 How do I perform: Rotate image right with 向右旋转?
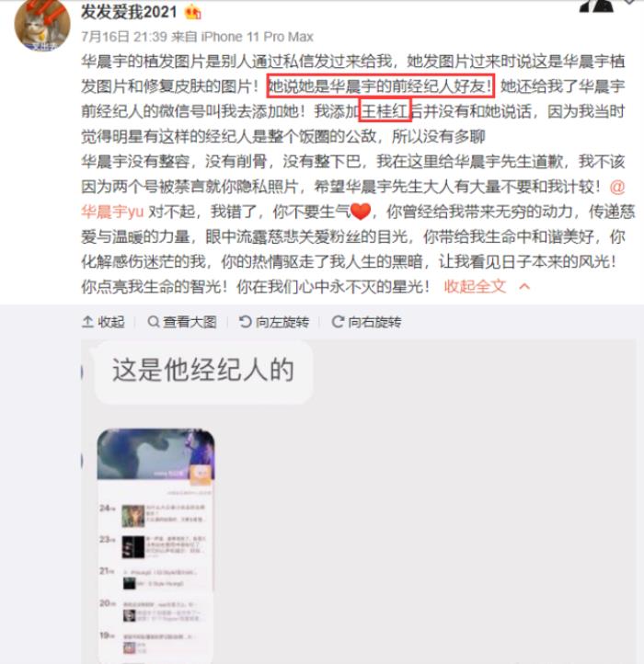point(366,322)
